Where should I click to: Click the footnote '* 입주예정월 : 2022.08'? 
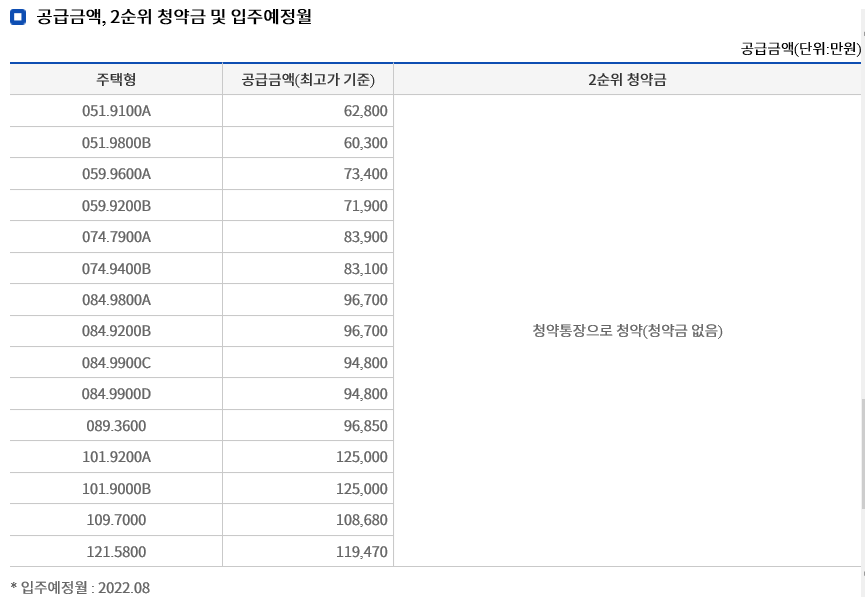80,587
